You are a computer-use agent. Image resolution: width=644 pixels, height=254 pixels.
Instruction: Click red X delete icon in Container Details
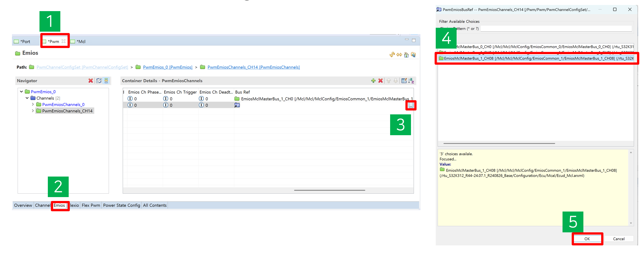point(380,81)
